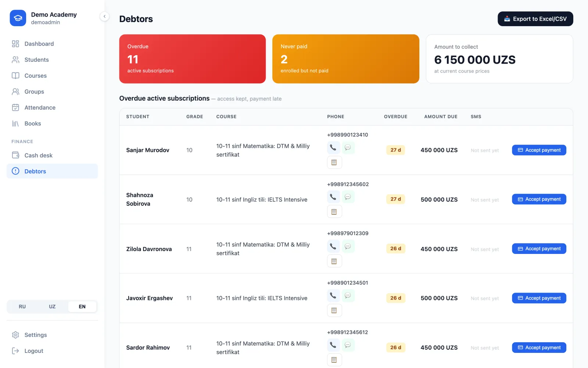
Task: Switch language to UZ
Action: (52, 307)
